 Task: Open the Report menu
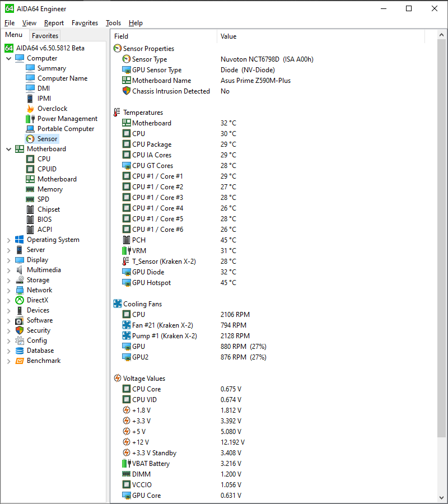[x=54, y=23]
